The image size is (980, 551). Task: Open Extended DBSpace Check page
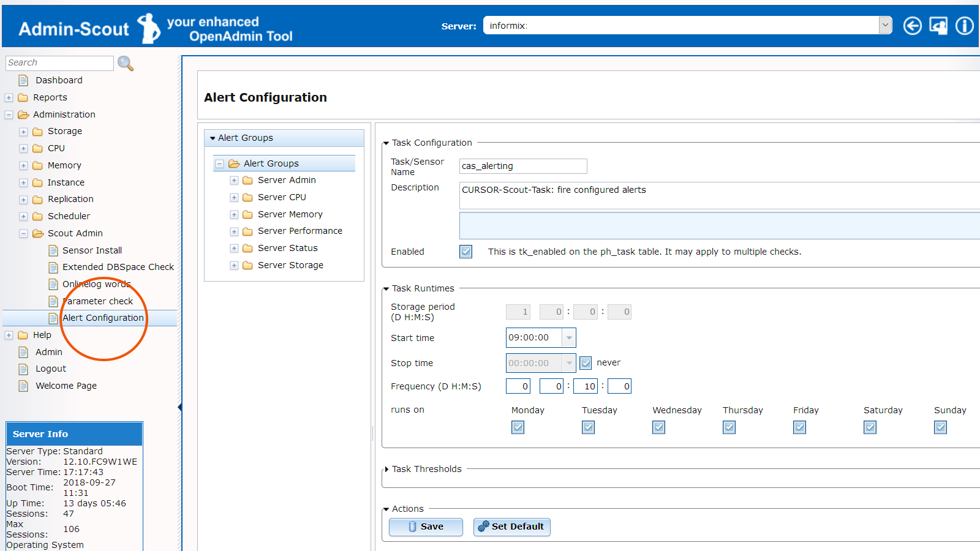coord(118,267)
